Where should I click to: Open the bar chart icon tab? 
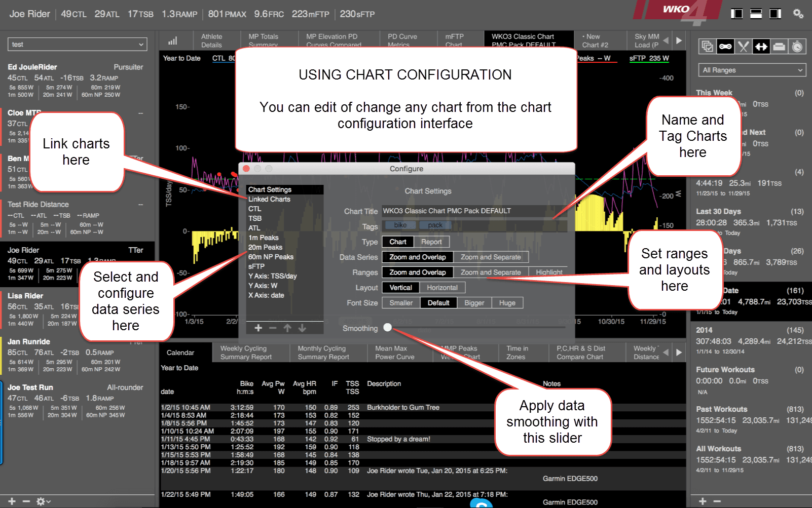pos(173,41)
